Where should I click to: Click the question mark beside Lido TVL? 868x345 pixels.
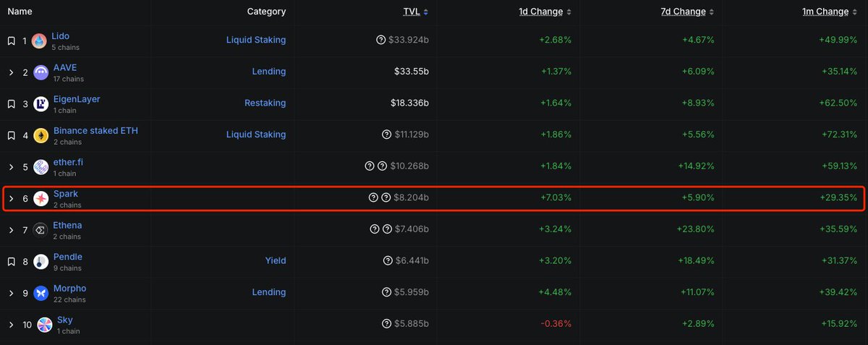[x=381, y=40]
